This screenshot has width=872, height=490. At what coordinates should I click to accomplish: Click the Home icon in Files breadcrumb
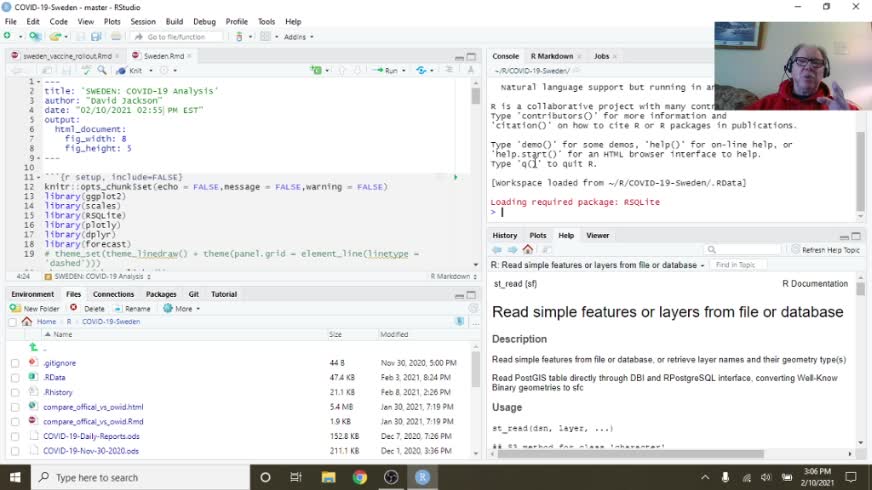[27, 321]
